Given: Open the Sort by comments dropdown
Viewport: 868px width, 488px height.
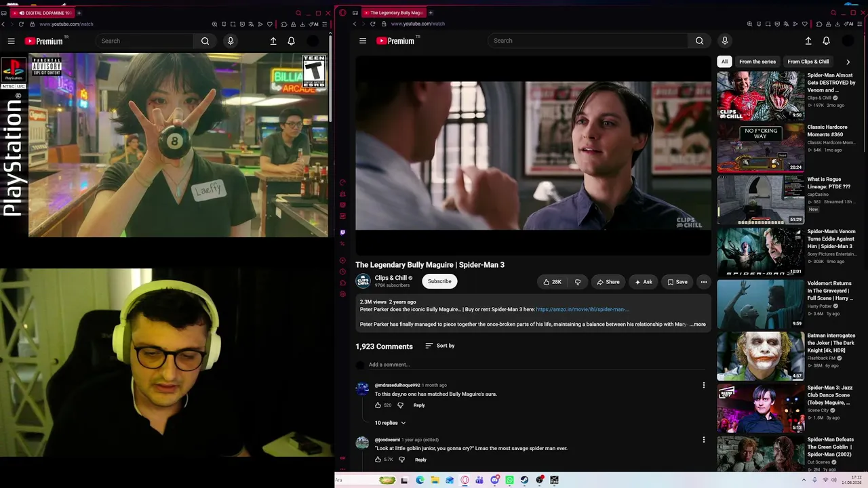Looking at the screenshot, I should click(440, 346).
